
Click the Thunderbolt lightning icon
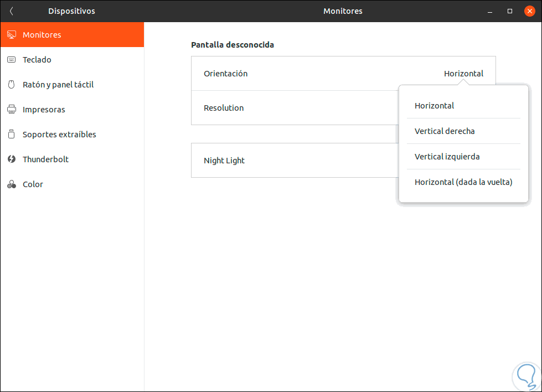(x=11, y=159)
